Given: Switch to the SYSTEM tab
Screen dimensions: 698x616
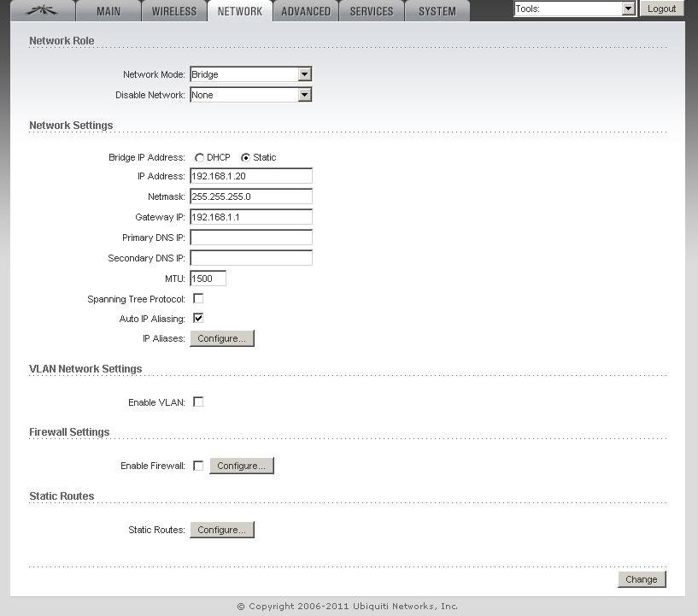Looking at the screenshot, I should (437, 11).
